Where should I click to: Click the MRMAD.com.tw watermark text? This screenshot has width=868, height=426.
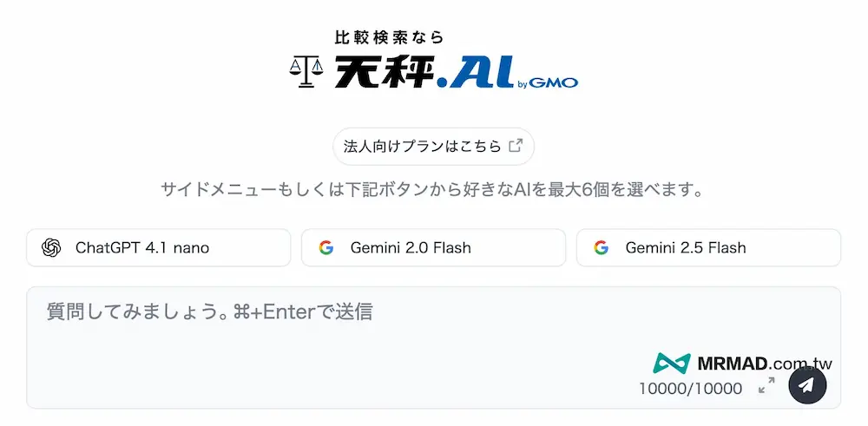(765, 364)
